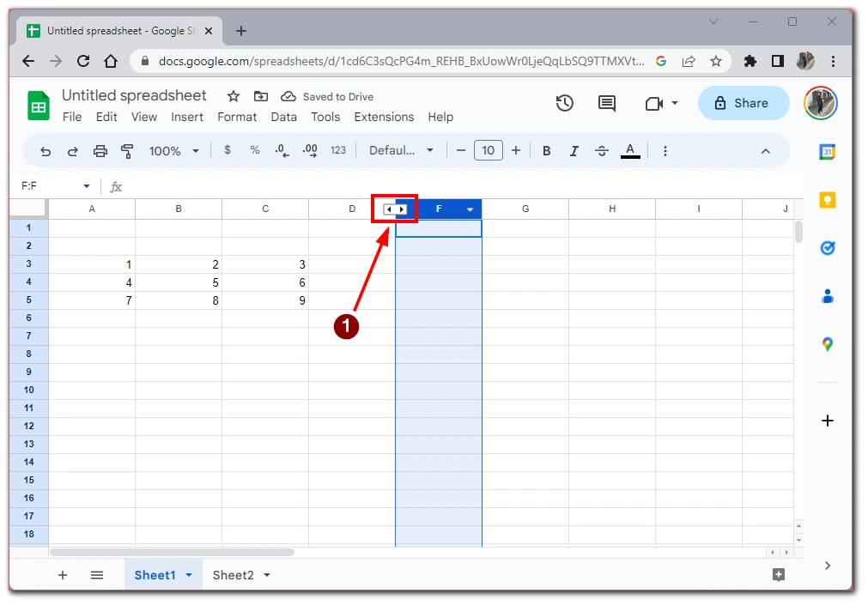Open a new browser tab
The width and height of the screenshot is (868, 606).
point(240,31)
